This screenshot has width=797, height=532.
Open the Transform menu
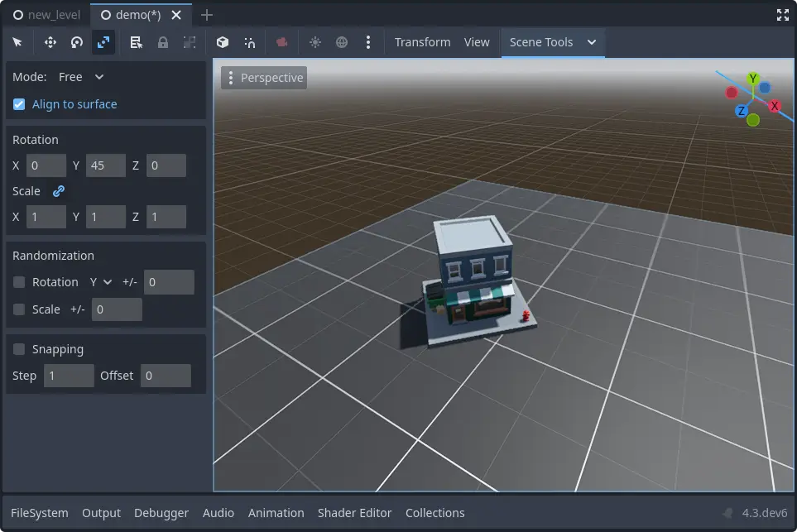[x=422, y=42]
